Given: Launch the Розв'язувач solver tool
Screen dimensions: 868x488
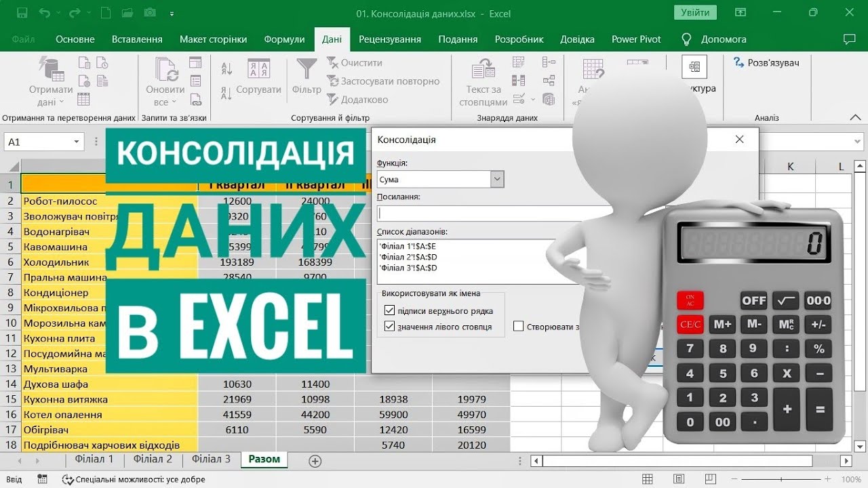Looking at the screenshot, I should pos(766,62).
